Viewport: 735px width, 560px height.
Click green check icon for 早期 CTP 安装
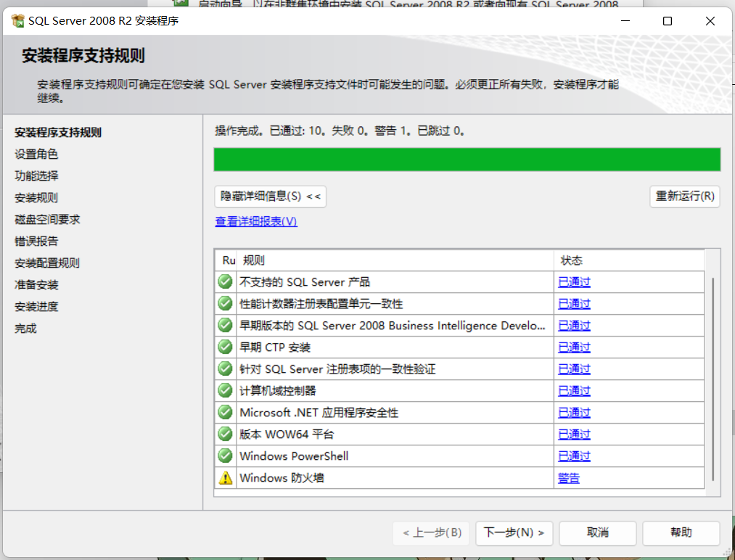tap(226, 347)
